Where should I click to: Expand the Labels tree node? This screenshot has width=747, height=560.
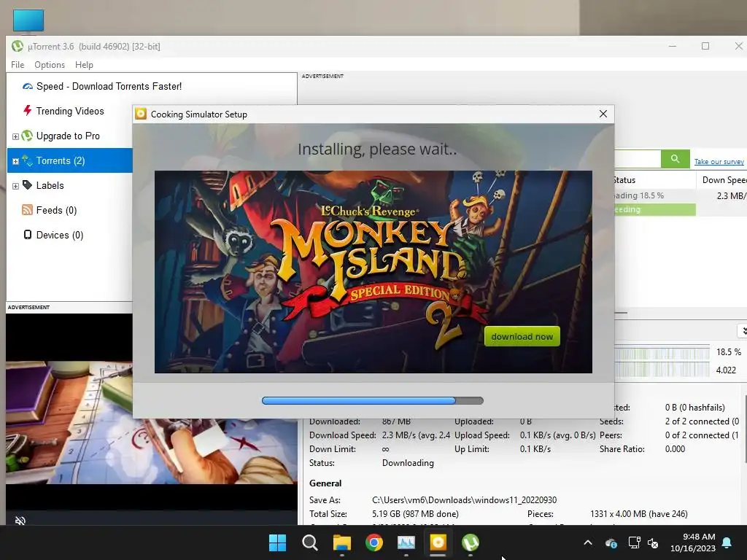click(15, 186)
